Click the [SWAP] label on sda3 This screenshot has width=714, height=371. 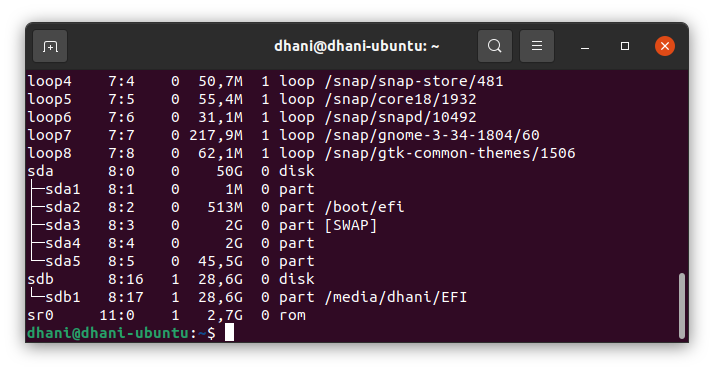pos(351,225)
